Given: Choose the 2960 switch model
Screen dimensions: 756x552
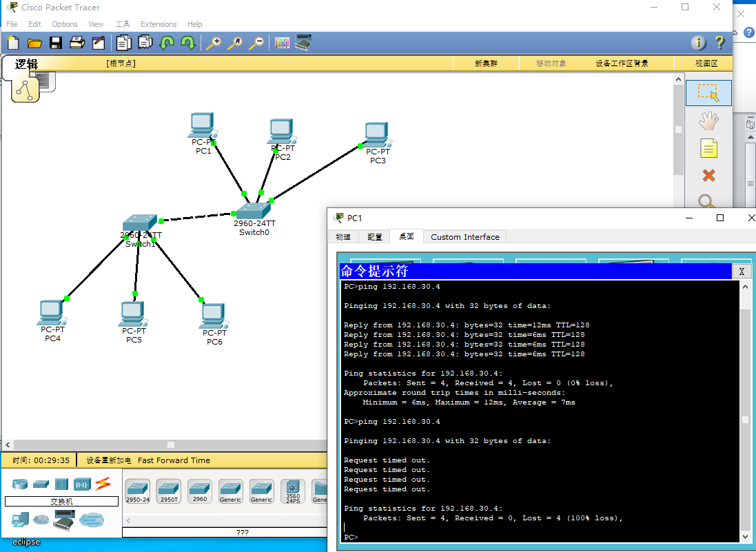Looking at the screenshot, I should [x=199, y=491].
